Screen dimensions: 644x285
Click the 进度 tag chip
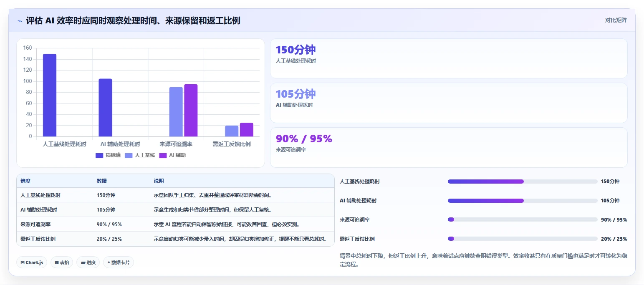(88, 262)
